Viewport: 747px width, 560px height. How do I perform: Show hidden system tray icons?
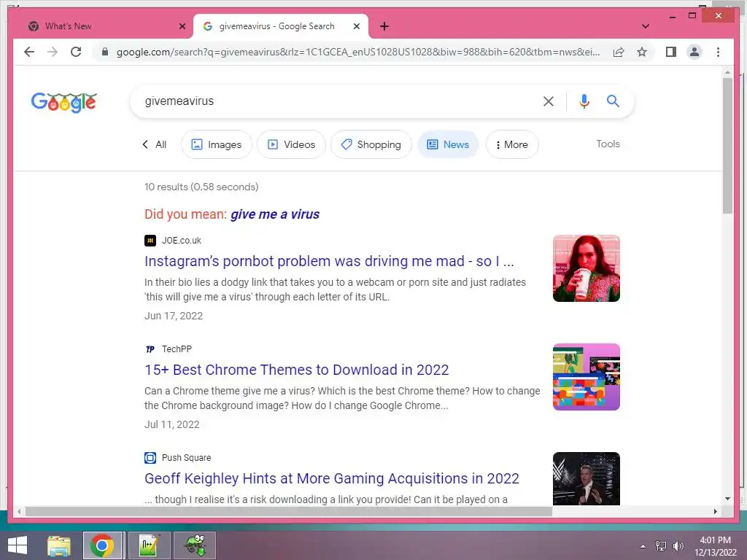tap(643, 546)
